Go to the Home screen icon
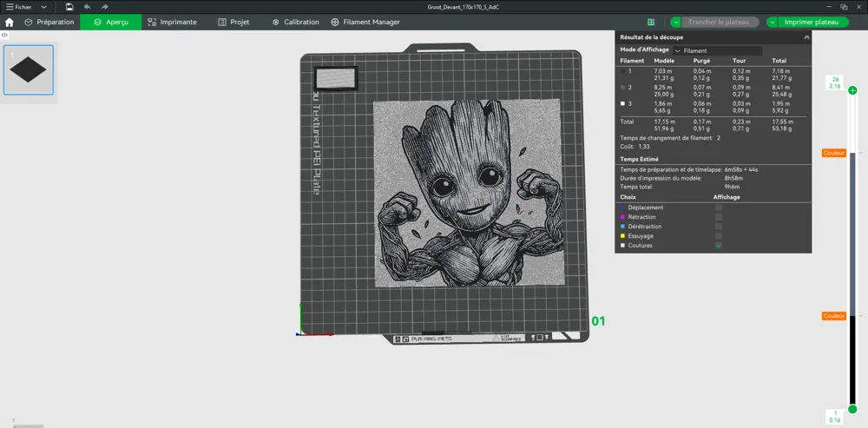Screen dimensions: 868x428 click(10, 23)
